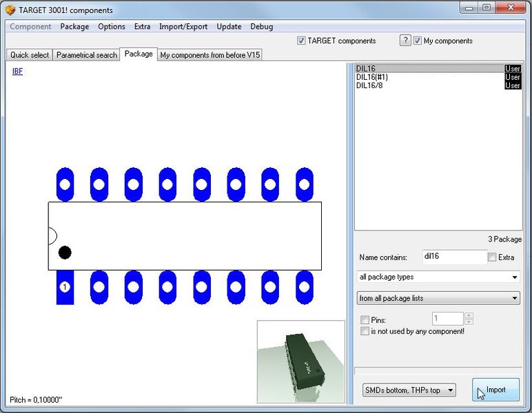Select DIL16 package in the list
Viewport: 532px width, 413px height.
[x=438, y=68]
